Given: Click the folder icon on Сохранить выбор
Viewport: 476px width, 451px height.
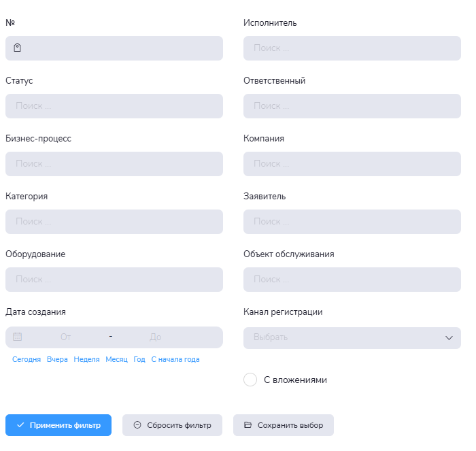Looking at the screenshot, I should coord(248,425).
